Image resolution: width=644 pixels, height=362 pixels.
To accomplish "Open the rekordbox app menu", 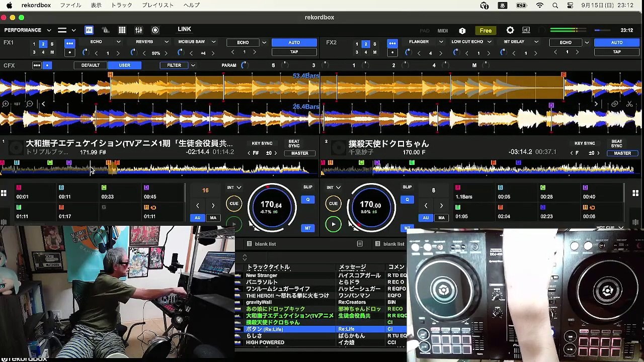I will (36, 6).
